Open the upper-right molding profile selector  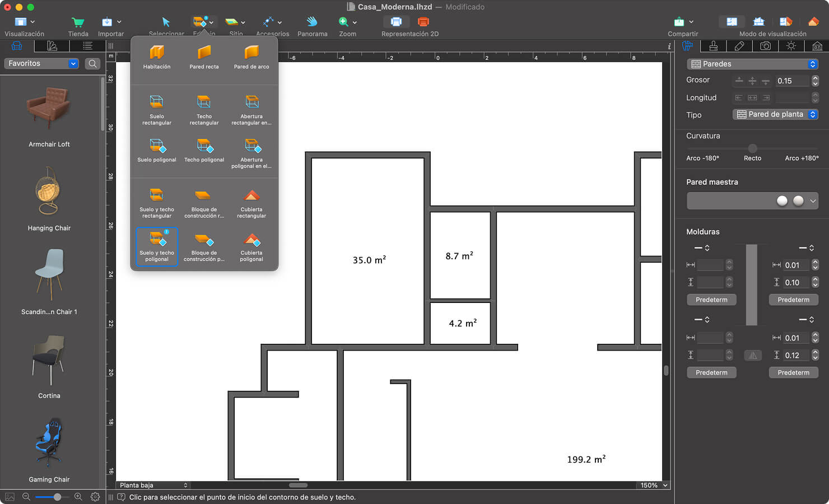[x=807, y=248]
